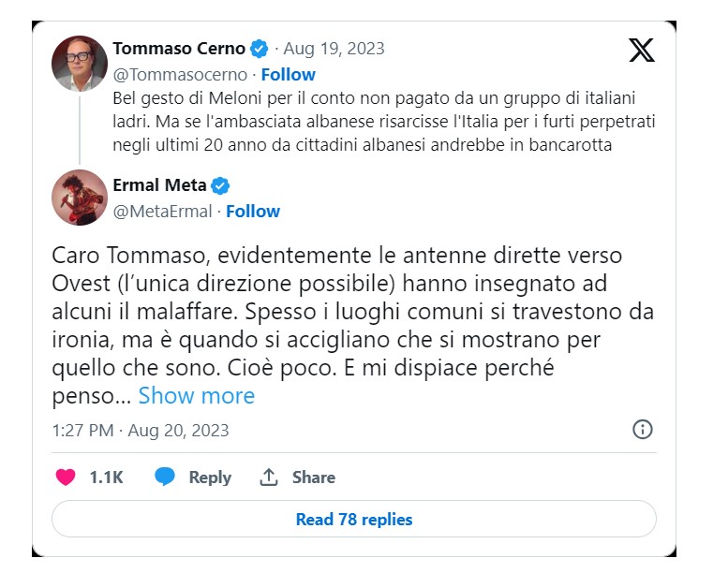Viewport: 728px width, 573px height.
Task: Open Tommaso Cerno's profile picture
Action: [80, 63]
